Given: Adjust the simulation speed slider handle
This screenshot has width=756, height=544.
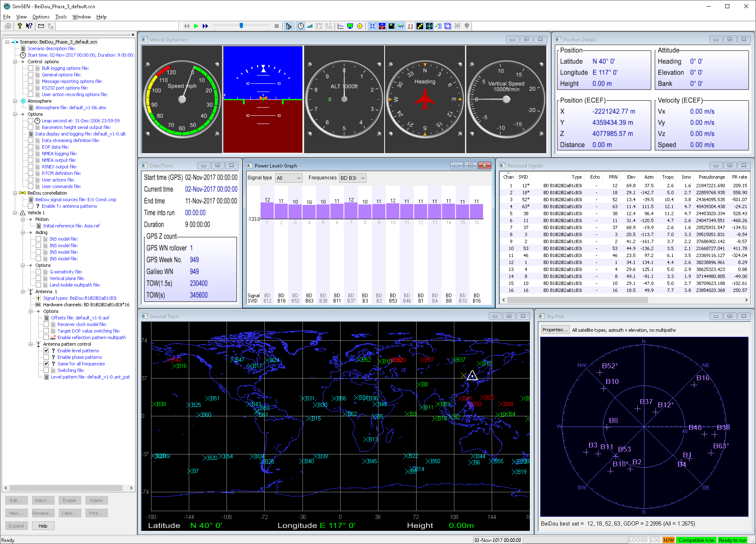Looking at the screenshot, I should click(x=241, y=25).
